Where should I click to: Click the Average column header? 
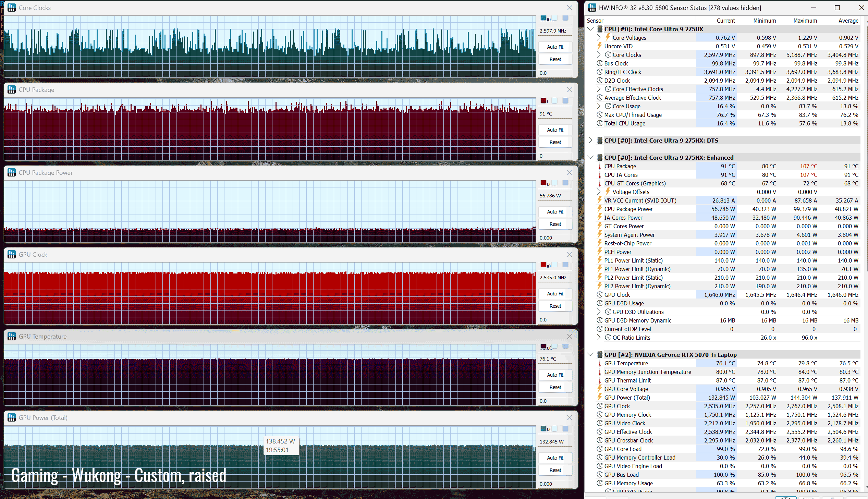click(848, 21)
